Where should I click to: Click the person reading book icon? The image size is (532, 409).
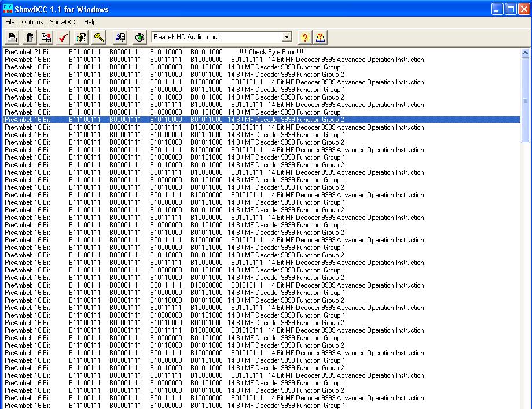coord(320,38)
